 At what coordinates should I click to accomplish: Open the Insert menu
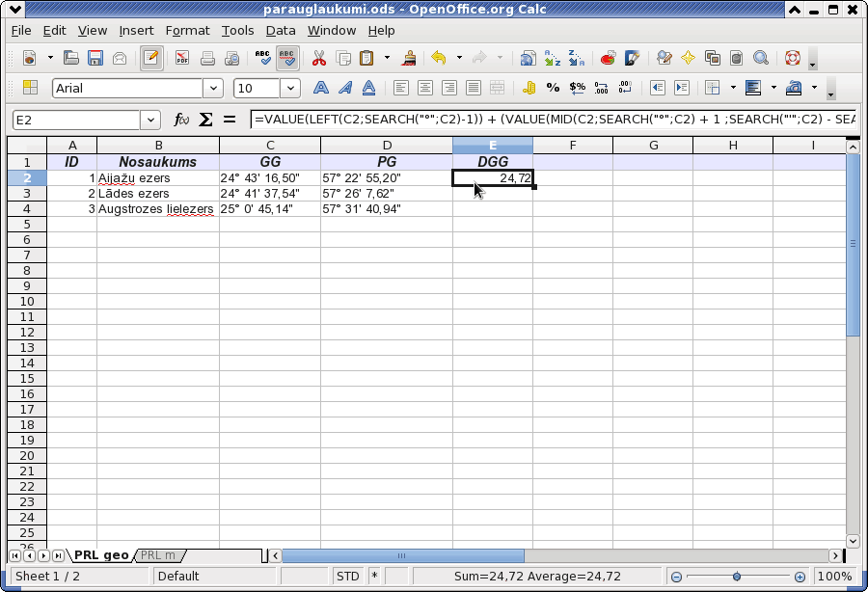pos(136,31)
